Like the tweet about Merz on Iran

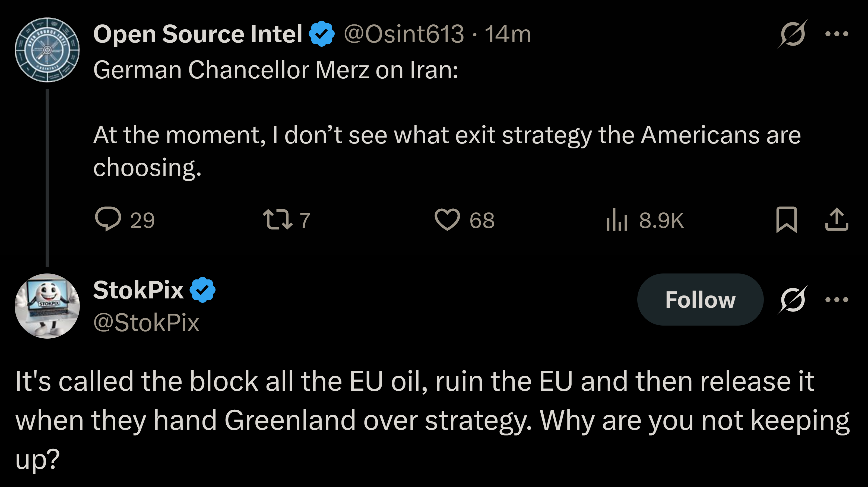(447, 219)
